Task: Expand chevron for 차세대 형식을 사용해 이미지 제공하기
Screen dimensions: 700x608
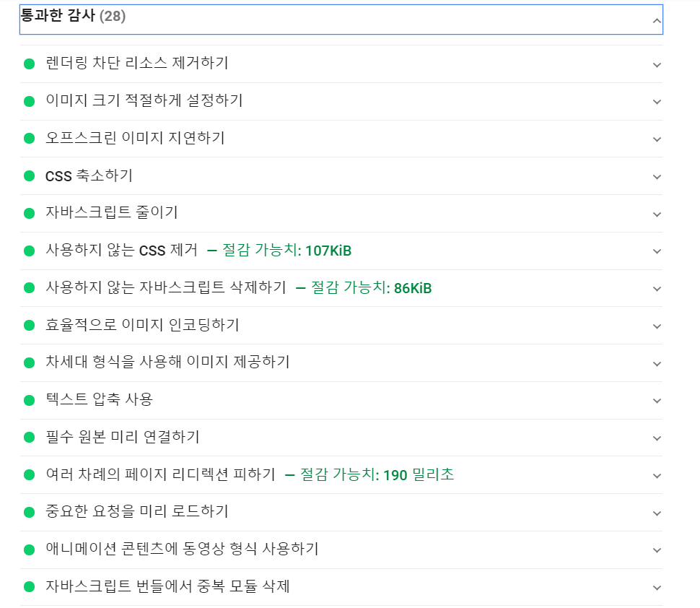Action: click(657, 364)
